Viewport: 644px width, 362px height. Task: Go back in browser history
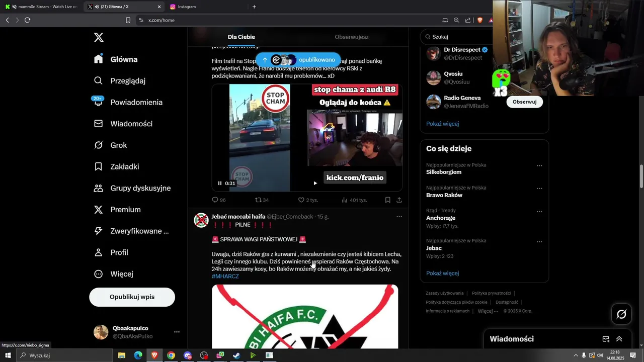click(x=7, y=20)
